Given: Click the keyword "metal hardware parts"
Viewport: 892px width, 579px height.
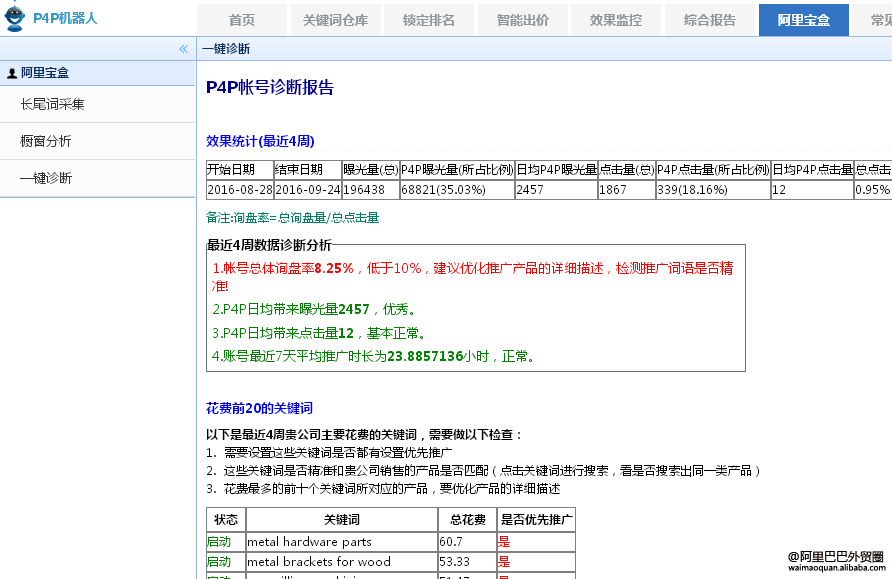Looking at the screenshot, I should coord(309,542).
